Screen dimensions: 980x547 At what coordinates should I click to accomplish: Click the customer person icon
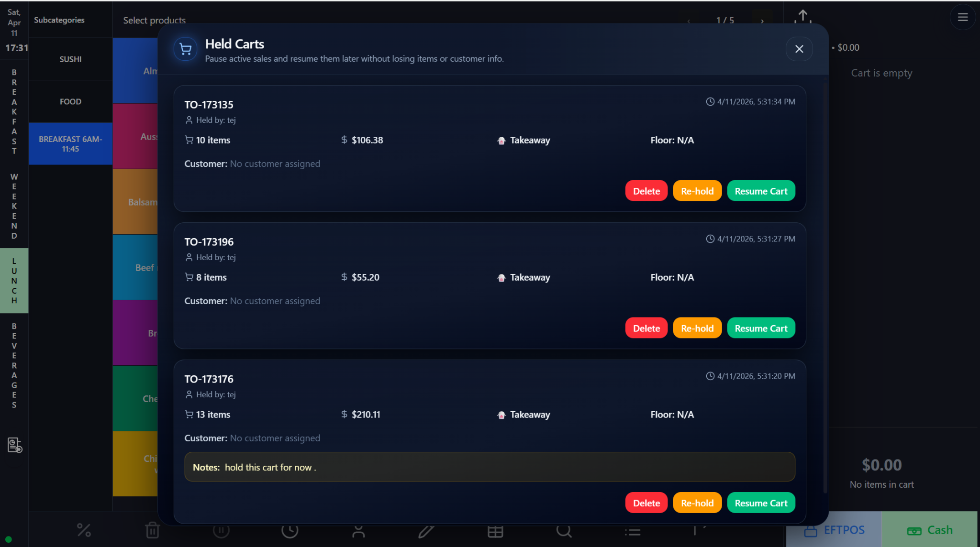[358, 531]
